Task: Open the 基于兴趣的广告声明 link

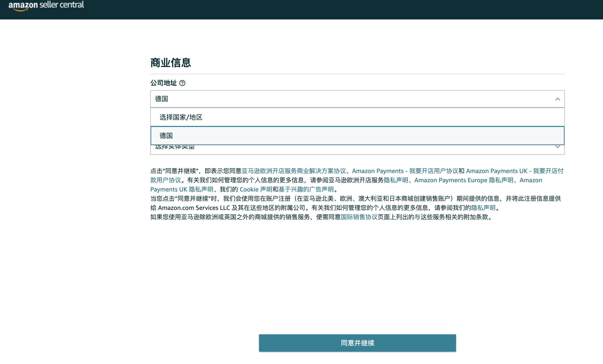Action: click(306, 189)
